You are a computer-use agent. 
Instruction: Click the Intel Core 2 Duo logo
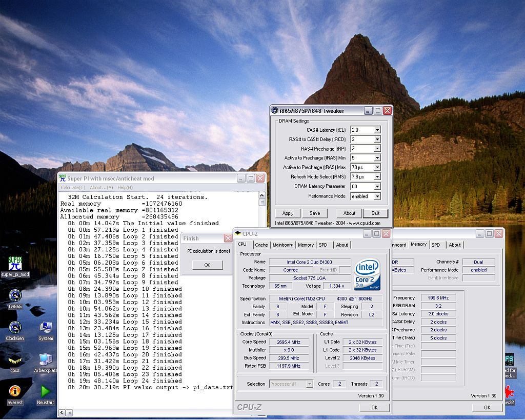367,274
